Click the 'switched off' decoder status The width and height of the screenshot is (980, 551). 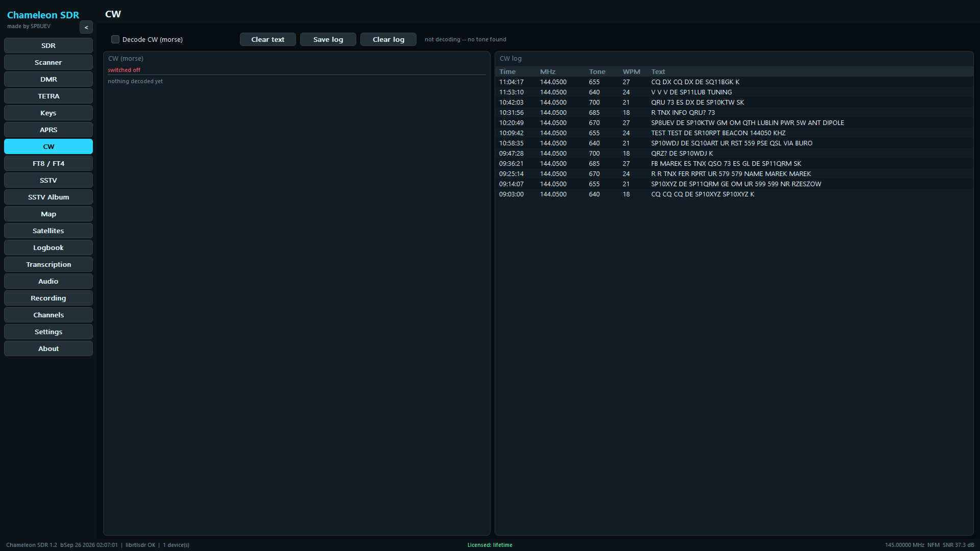(x=124, y=70)
